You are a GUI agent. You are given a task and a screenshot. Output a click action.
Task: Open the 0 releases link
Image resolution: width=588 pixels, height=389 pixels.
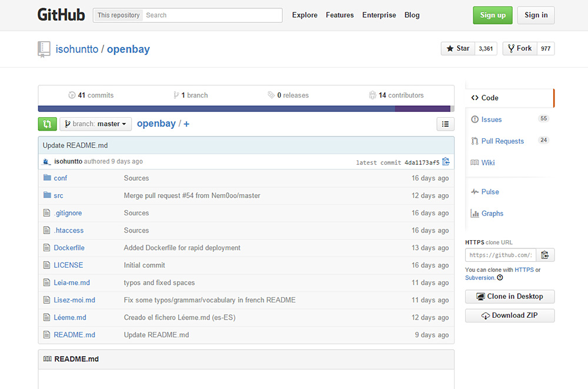click(x=288, y=95)
